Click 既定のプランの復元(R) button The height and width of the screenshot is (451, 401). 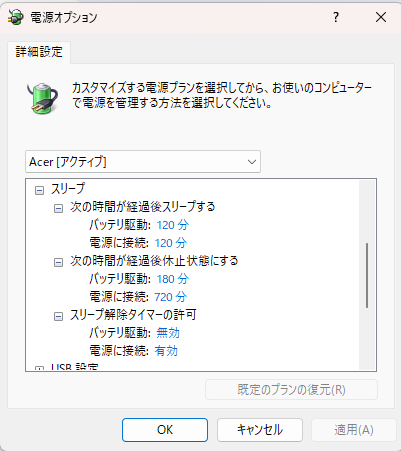291,389
